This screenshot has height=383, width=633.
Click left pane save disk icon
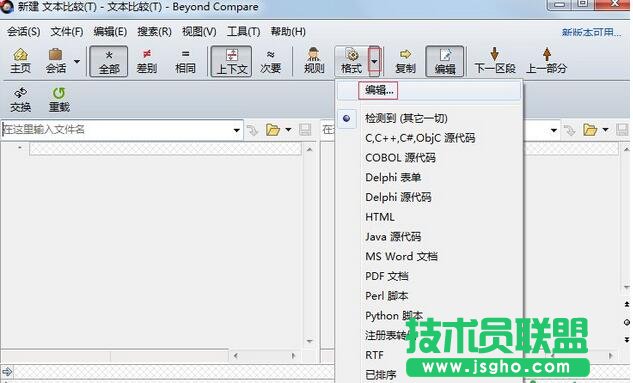point(305,130)
